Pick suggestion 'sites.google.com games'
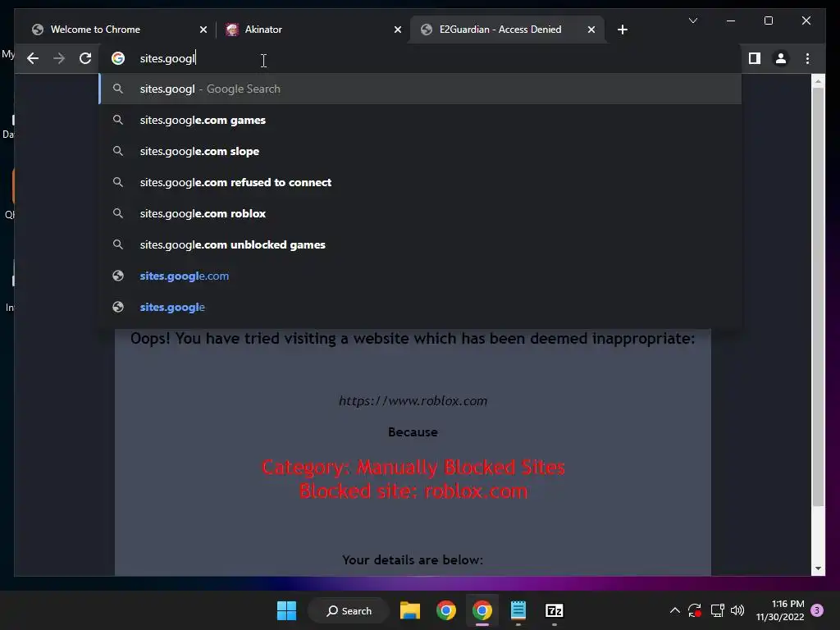This screenshot has width=840, height=630. pyautogui.click(x=420, y=120)
